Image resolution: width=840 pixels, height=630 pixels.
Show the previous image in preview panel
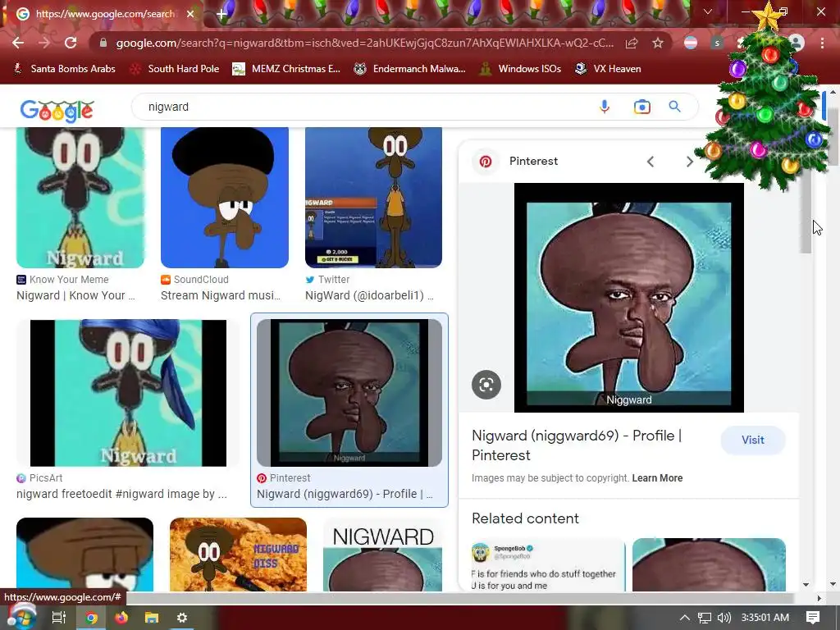point(651,162)
